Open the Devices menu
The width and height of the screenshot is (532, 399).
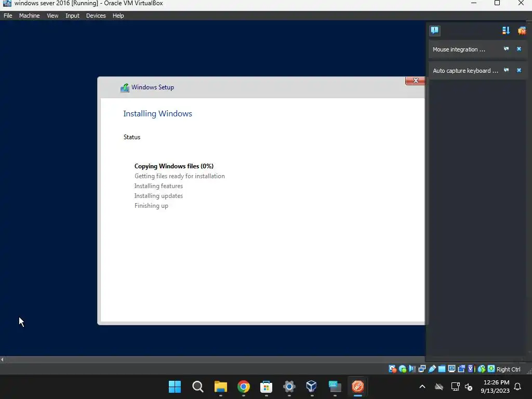coord(96,16)
